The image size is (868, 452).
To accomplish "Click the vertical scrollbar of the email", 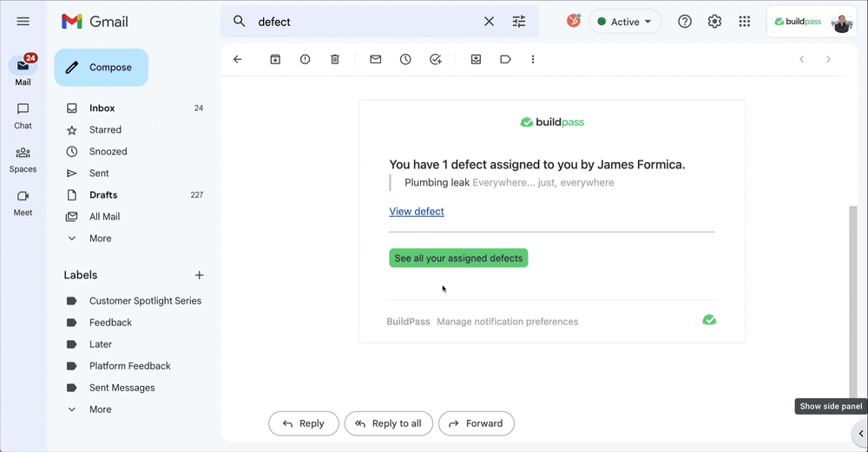I will (x=853, y=303).
